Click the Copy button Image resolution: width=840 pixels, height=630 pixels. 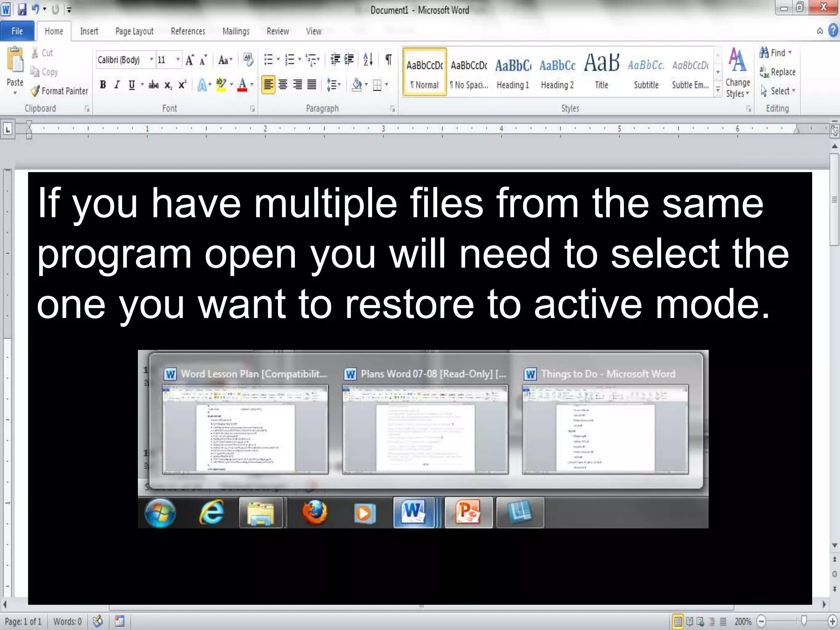pos(44,72)
